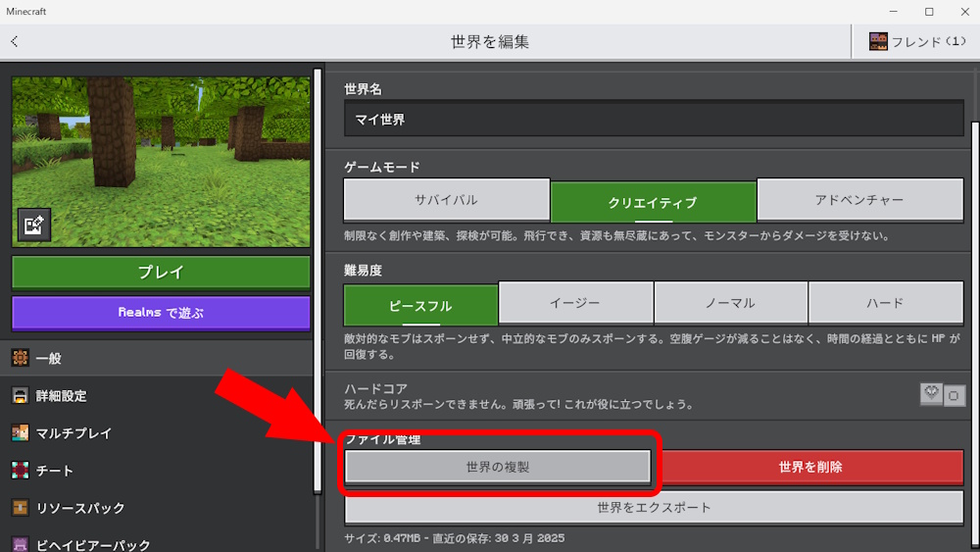
Task: Select サバイバル game mode
Action: 446,200
